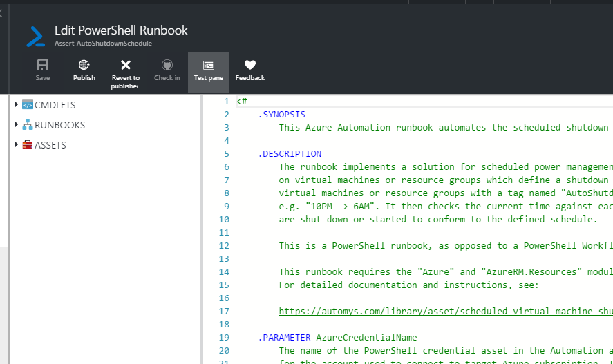The height and width of the screenshot is (364, 613).
Task: Expand the RUNBOOKS tree node
Action: pyautogui.click(x=16, y=124)
